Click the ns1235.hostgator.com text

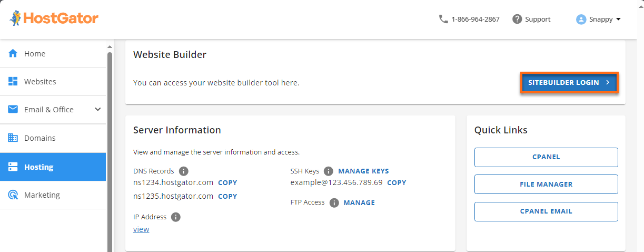(173, 196)
